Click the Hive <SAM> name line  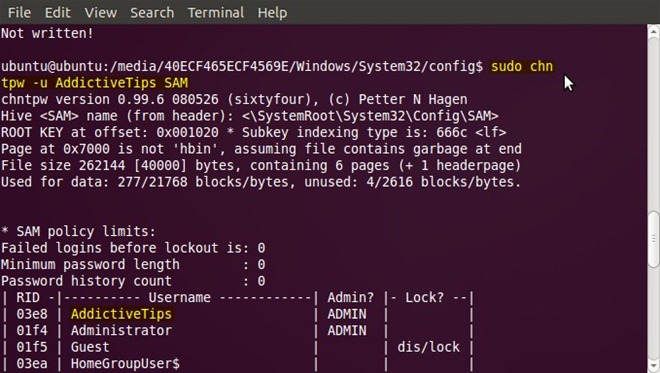coord(250,116)
